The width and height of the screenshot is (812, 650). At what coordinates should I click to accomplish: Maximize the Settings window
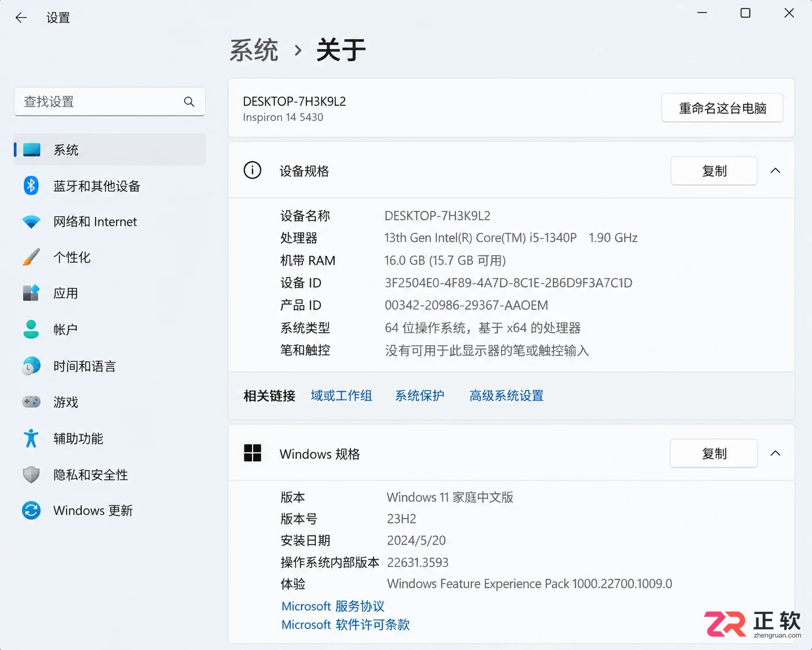tap(745, 13)
